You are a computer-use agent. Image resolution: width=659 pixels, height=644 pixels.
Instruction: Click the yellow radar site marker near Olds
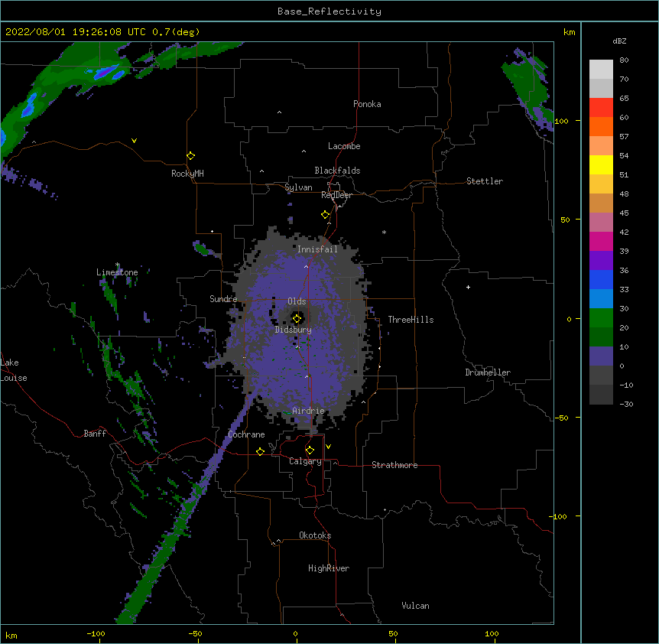tap(297, 319)
